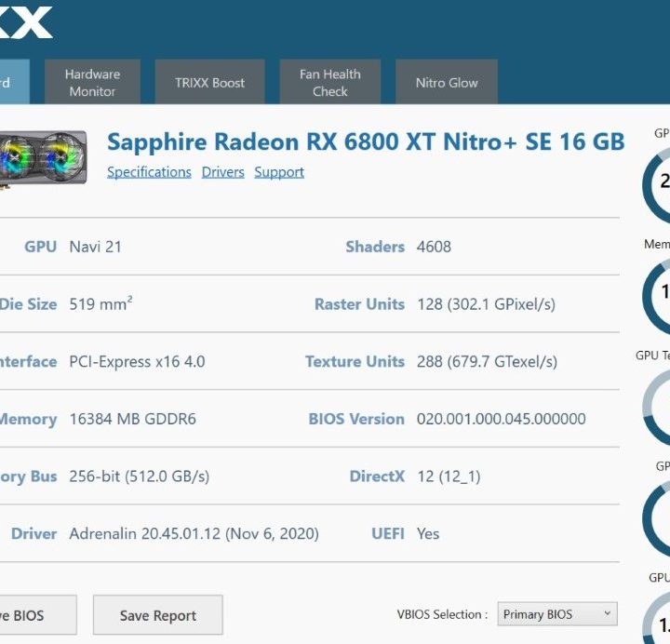670x644 pixels.
Task: Select the memory bus value 256-bit (512.0 GB/s)
Action: point(140,476)
